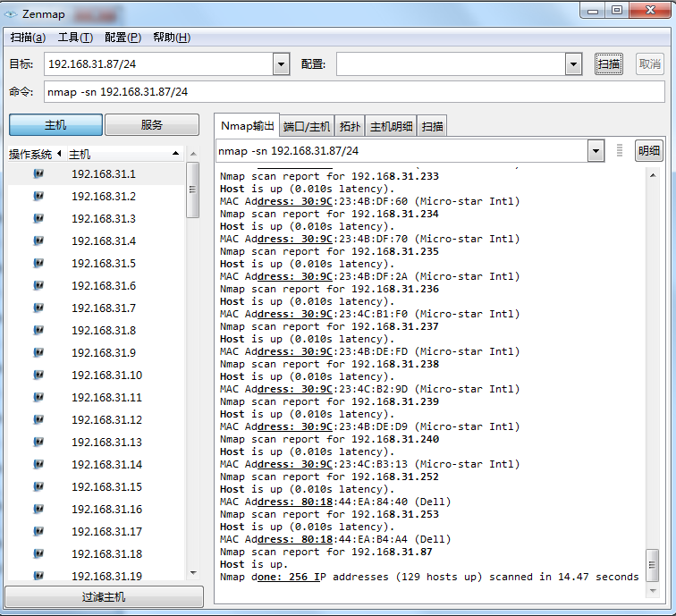Click OS icon beside host 192.168.31.14
The width and height of the screenshot is (676, 616).
click(38, 464)
